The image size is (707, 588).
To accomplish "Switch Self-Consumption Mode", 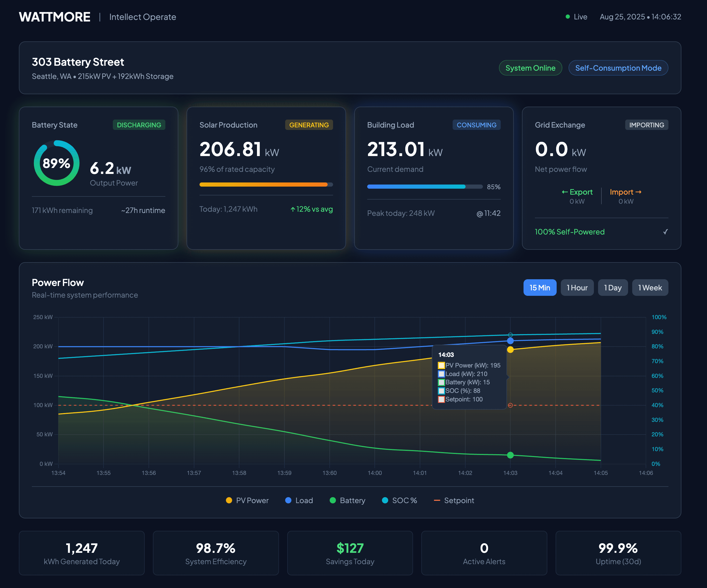I will (618, 68).
